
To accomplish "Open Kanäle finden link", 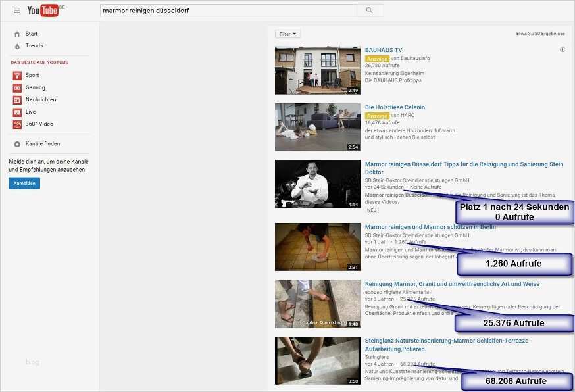I will click(43, 144).
